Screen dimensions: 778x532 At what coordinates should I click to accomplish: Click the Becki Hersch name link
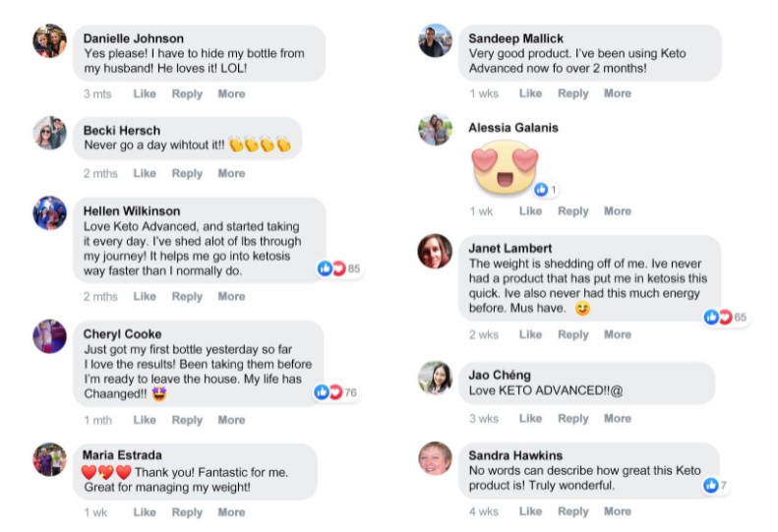tap(122, 131)
